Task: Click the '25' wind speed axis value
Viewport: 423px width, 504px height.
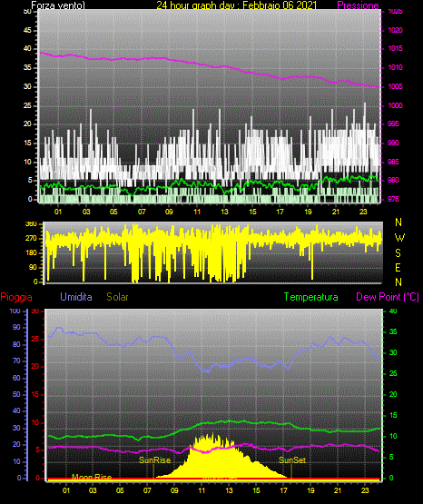Action: pos(27,105)
